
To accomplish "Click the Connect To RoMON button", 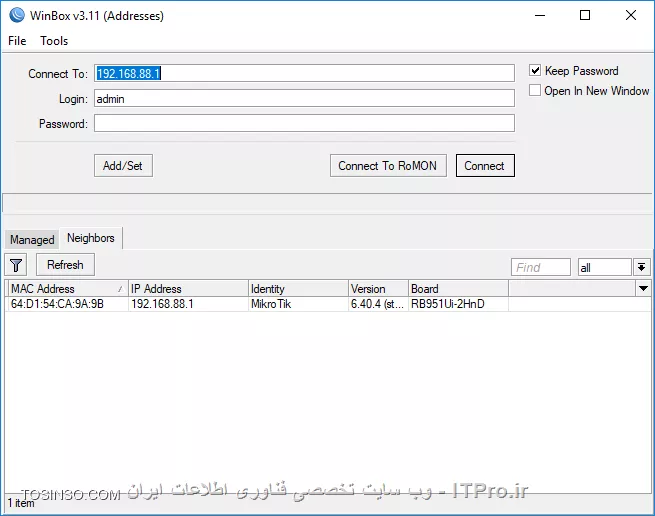I will click(388, 165).
